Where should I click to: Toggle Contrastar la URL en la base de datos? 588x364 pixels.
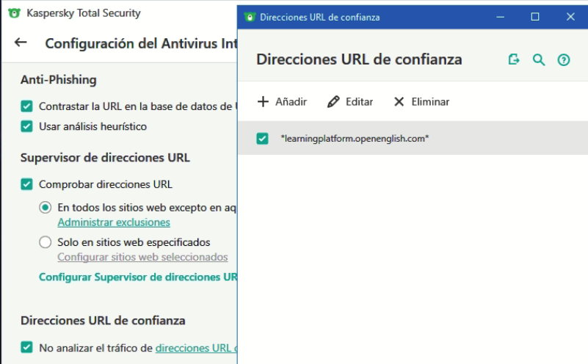tap(26, 106)
